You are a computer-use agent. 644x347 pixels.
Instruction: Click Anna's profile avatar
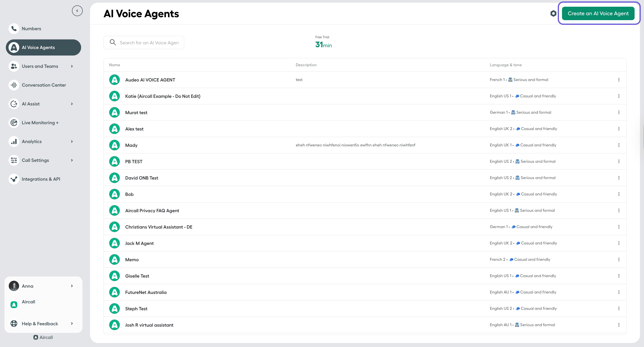click(x=14, y=286)
